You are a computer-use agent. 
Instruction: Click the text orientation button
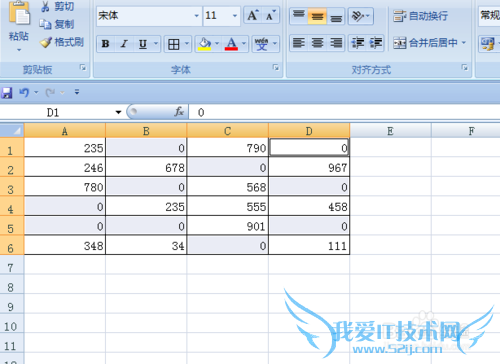(360, 15)
